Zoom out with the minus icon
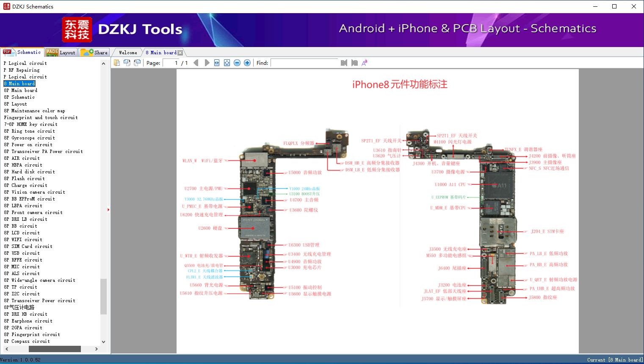Viewport: 644px width, 364px height. [237, 63]
